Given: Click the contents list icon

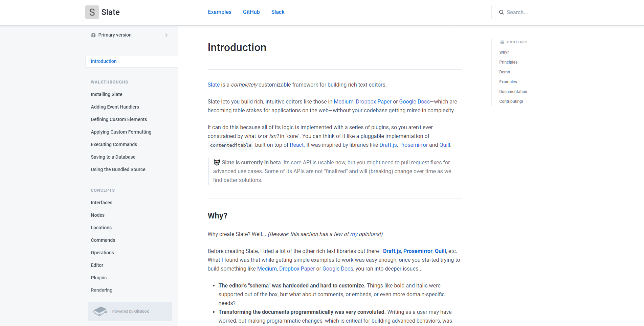Looking at the screenshot, I should (502, 42).
